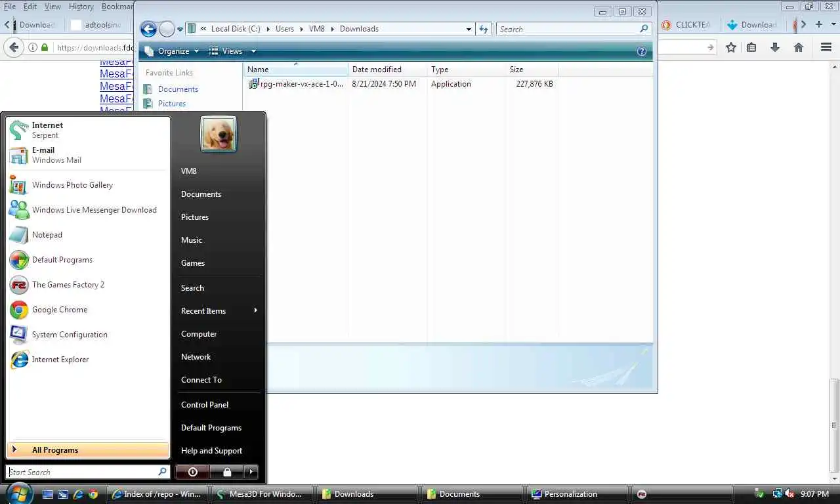Click Users in the address breadcrumb
Viewport: 840px width, 504px height.
285,29
